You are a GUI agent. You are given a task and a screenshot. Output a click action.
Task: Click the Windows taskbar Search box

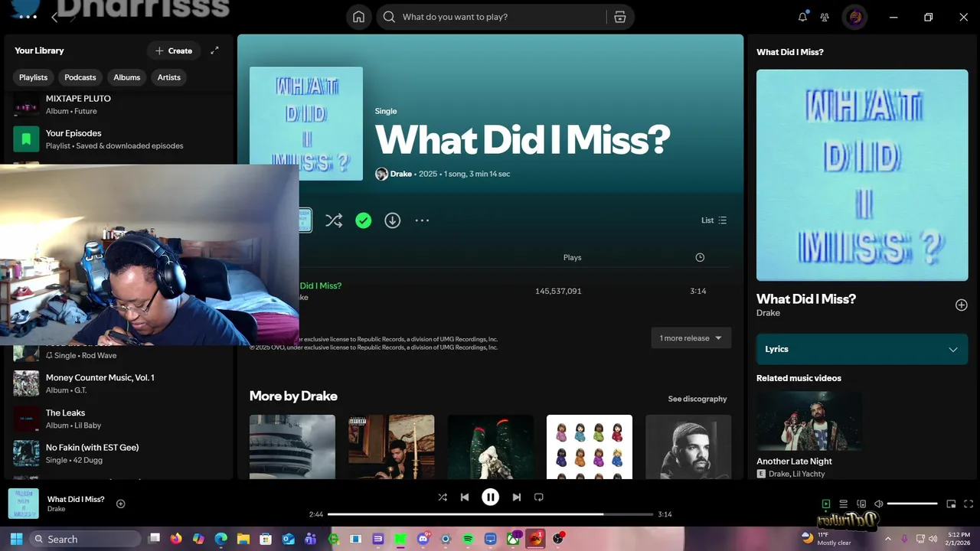(x=85, y=539)
